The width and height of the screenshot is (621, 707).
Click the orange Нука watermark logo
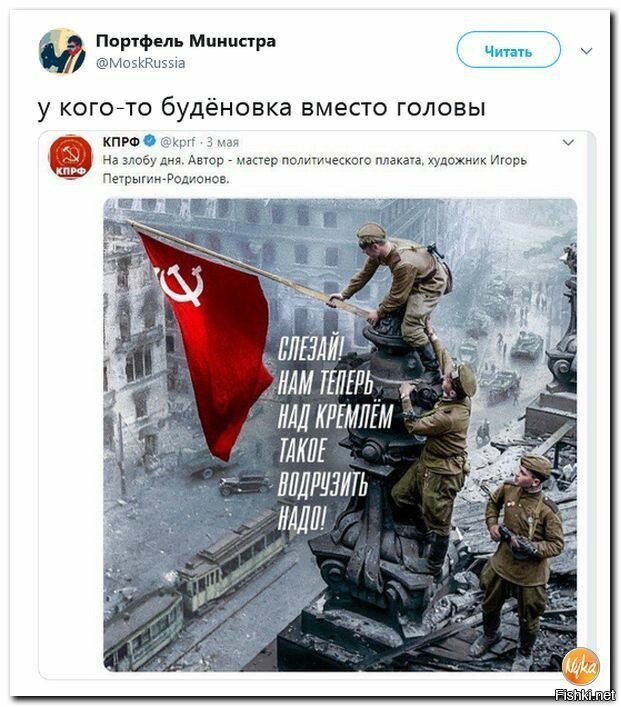pos(580,667)
